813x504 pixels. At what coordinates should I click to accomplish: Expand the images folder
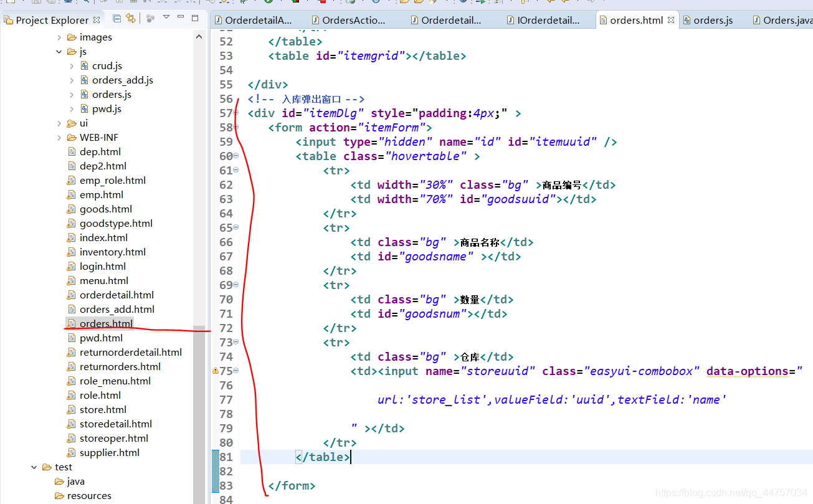click(x=59, y=37)
